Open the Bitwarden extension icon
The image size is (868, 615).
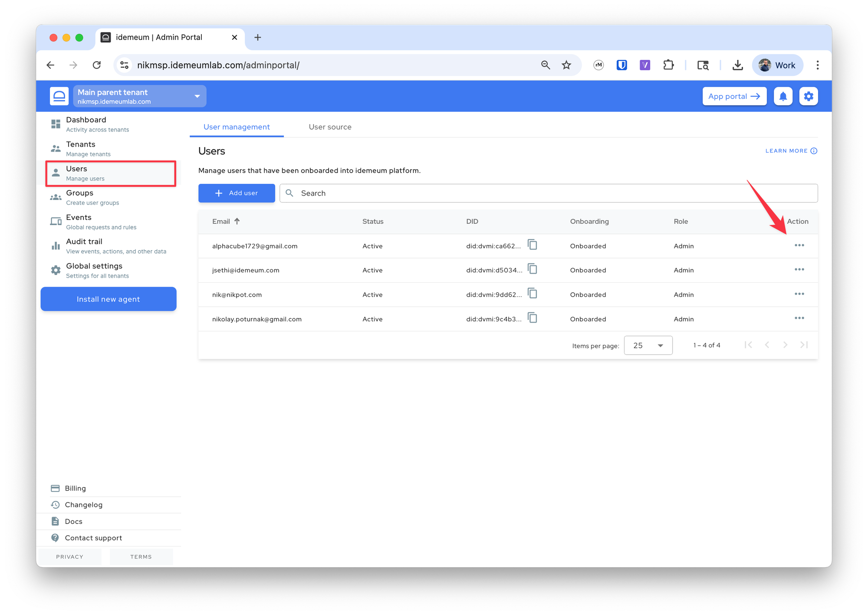(622, 65)
